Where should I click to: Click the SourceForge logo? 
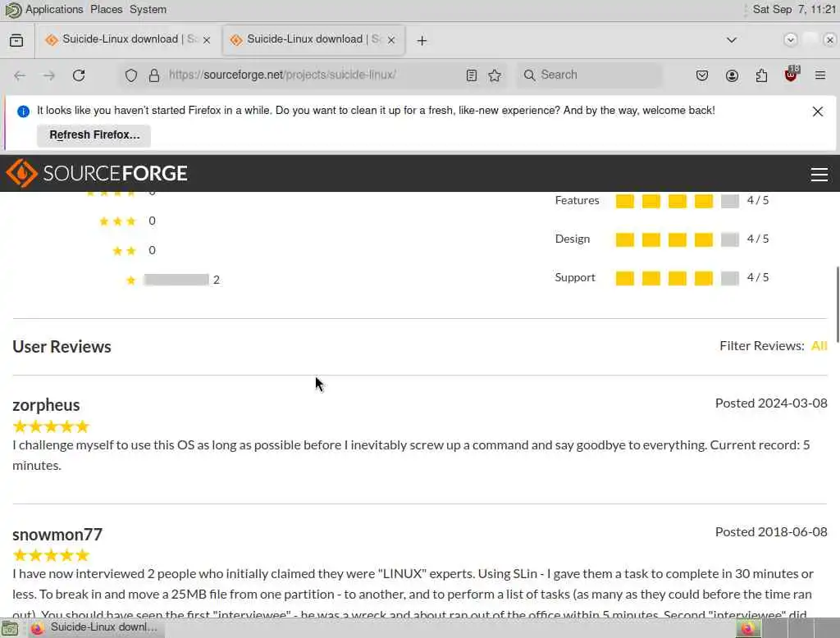pos(97,173)
